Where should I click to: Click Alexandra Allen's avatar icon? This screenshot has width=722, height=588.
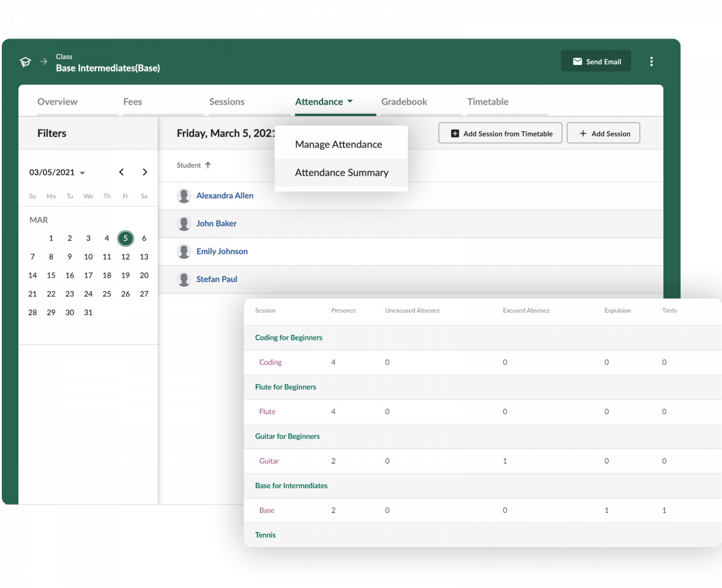(184, 195)
